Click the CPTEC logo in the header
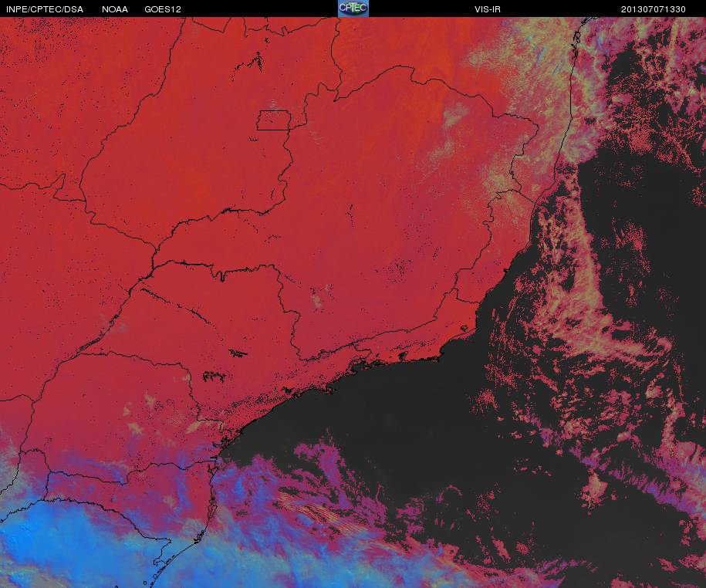Image resolution: width=706 pixels, height=588 pixels. click(353, 8)
